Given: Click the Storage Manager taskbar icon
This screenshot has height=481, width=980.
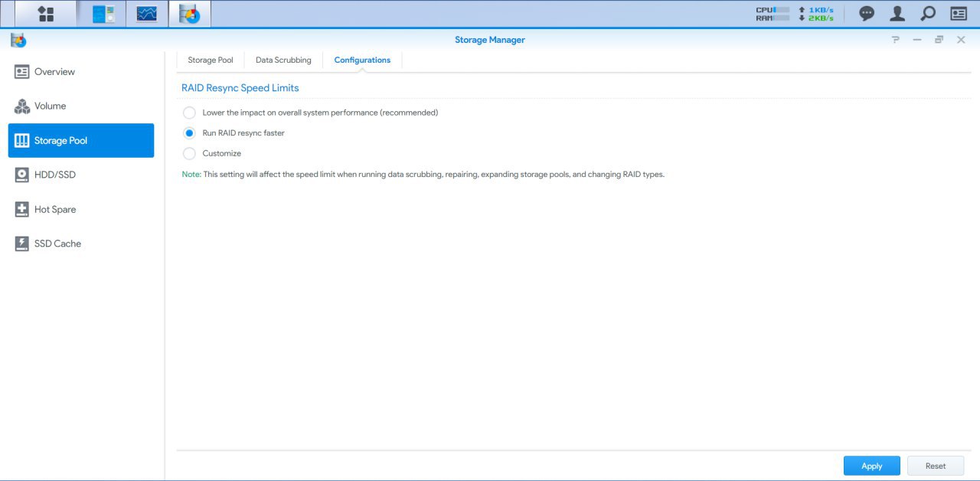Looking at the screenshot, I should point(189,14).
